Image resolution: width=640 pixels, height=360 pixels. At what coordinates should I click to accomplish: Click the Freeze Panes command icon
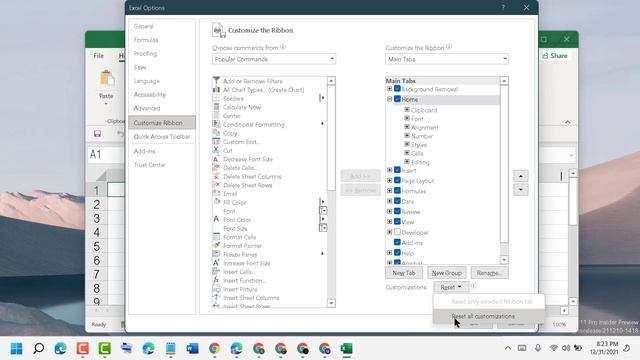(216, 254)
